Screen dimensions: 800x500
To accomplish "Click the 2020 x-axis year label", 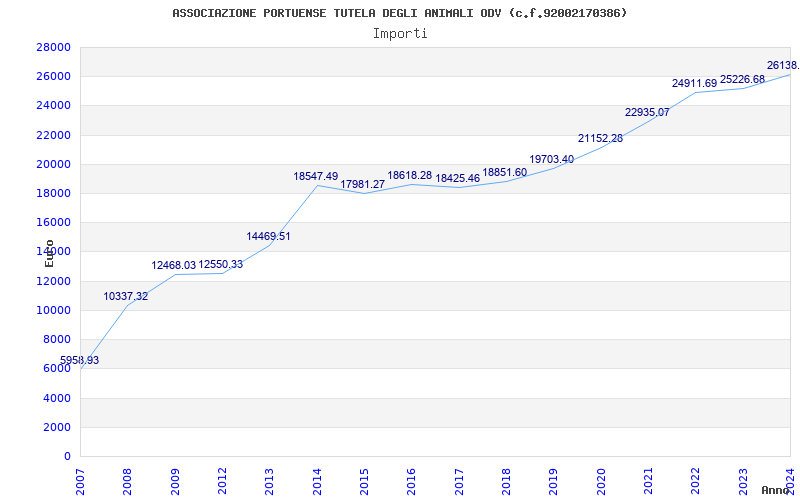I will tap(601, 481).
